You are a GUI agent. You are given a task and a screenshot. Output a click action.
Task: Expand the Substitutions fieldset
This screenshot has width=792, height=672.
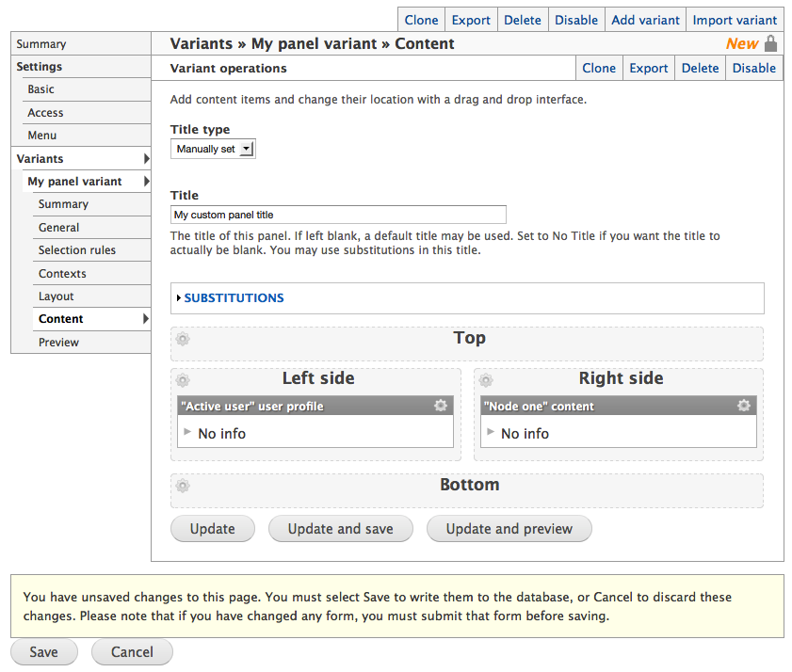pos(234,297)
